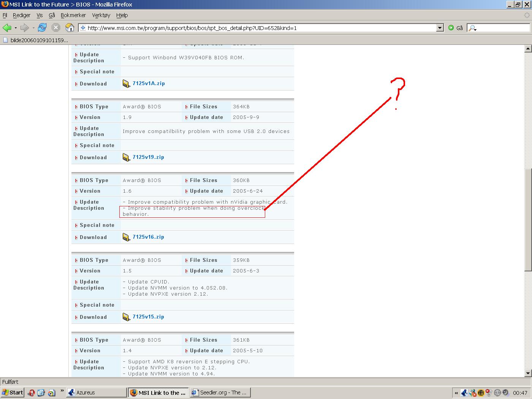The image size is (532, 399).
Task: Download the 7125v16.zip BIOS file
Action: pos(148,237)
